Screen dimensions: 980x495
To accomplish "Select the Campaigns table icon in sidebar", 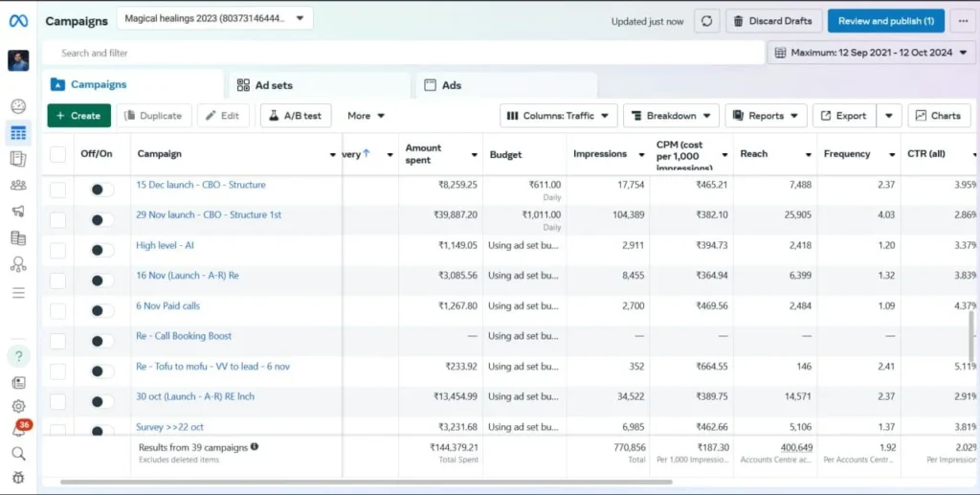I will [18, 133].
